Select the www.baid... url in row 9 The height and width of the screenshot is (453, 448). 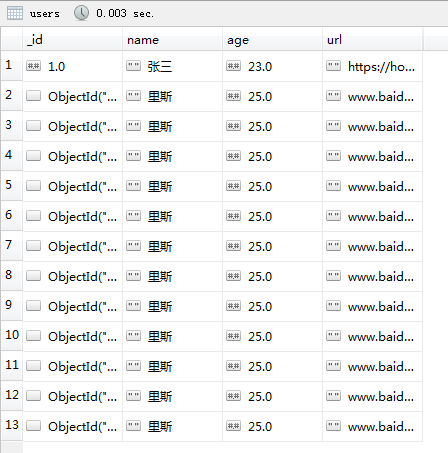pyautogui.click(x=381, y=307)
